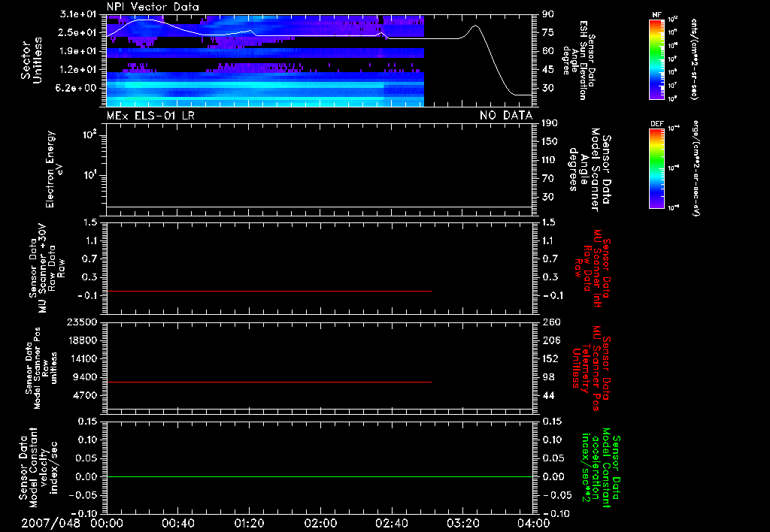770x532 pixels.
Task: Click the 152 telemetry tick value
Action: 550,358
